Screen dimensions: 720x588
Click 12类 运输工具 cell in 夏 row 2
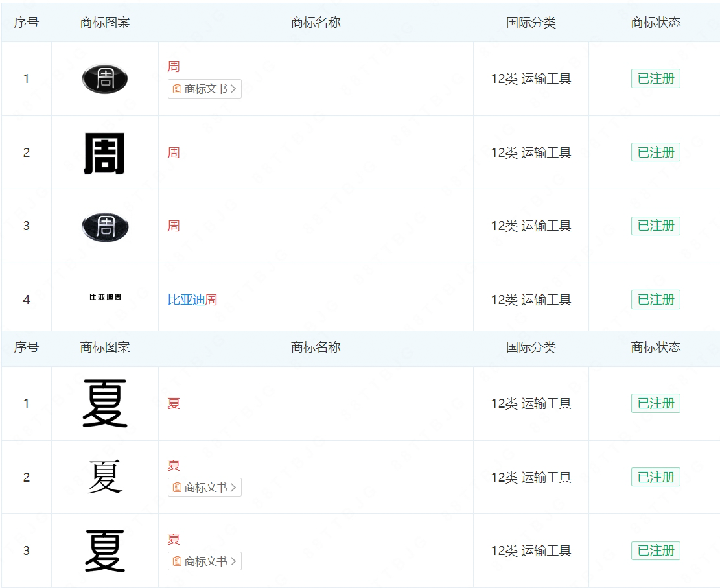click(531, 477)
